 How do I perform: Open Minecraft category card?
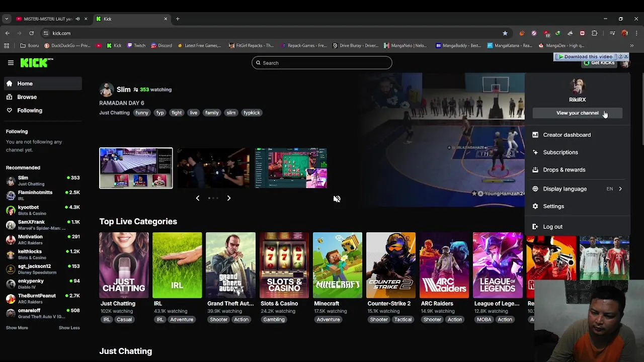click(337, 265)
